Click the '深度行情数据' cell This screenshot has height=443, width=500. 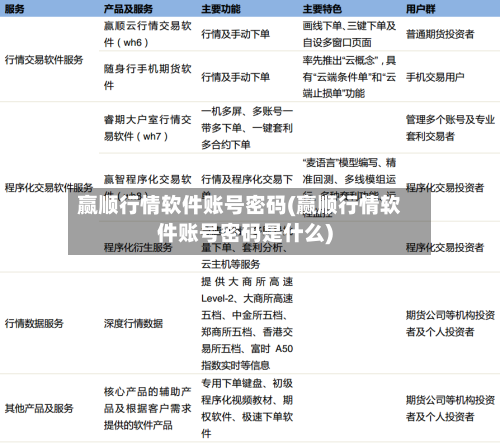click(x=133, y=323)
